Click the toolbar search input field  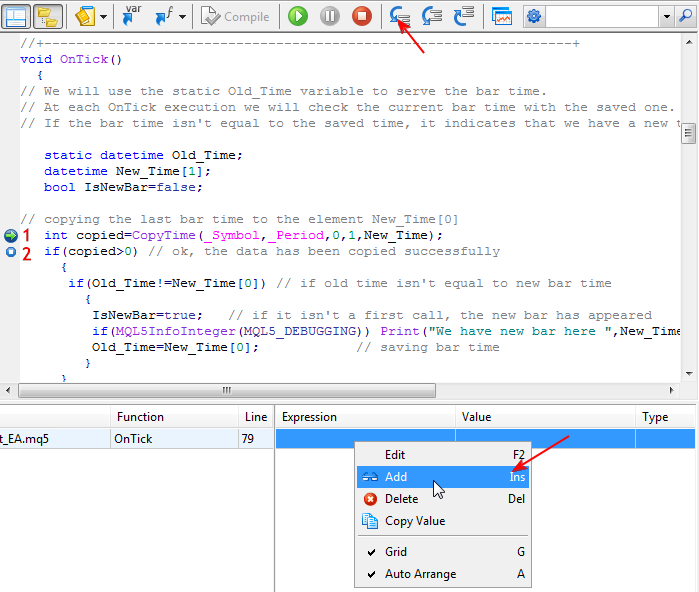(x=602, y=17)
